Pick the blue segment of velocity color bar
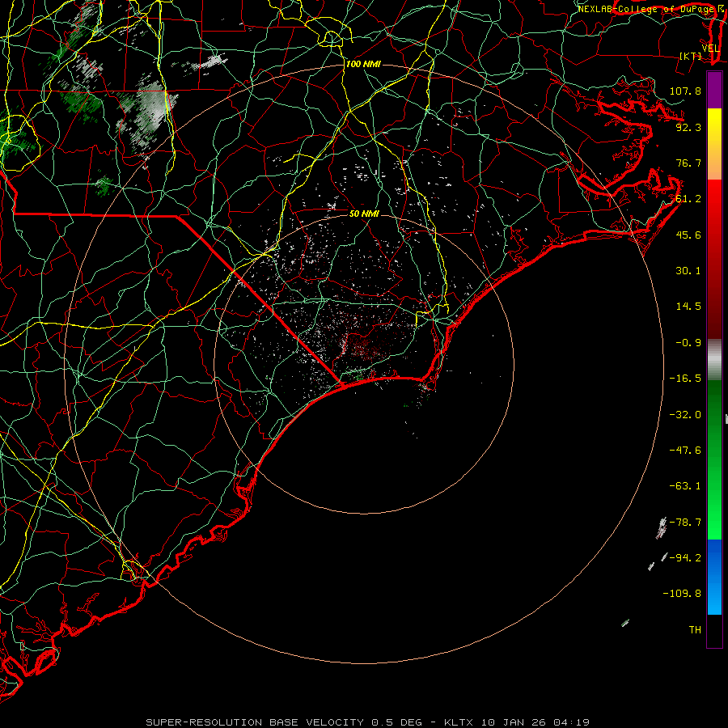 [x=714, y=577]
